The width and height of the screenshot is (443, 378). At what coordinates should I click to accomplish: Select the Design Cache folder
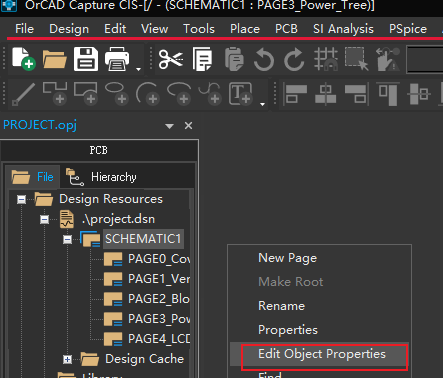pos(144,359)
